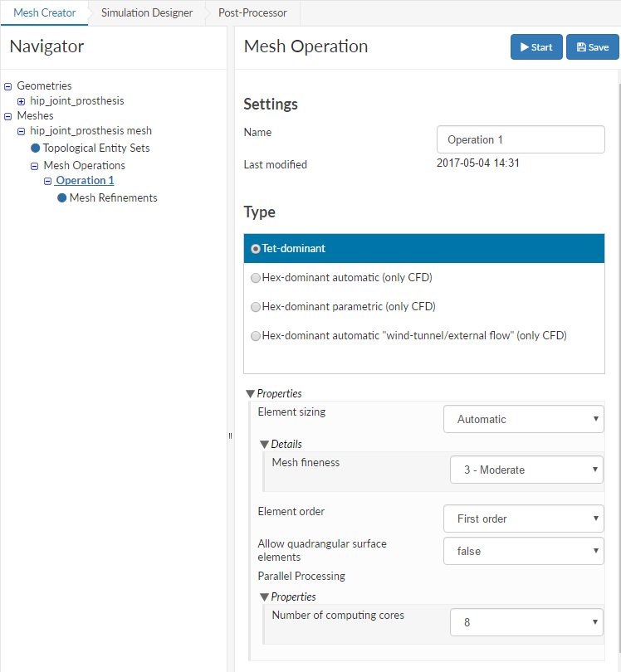Collapse hip_joint_prosthesis mesh node
The image size is (621, 672).
(22, 131)
